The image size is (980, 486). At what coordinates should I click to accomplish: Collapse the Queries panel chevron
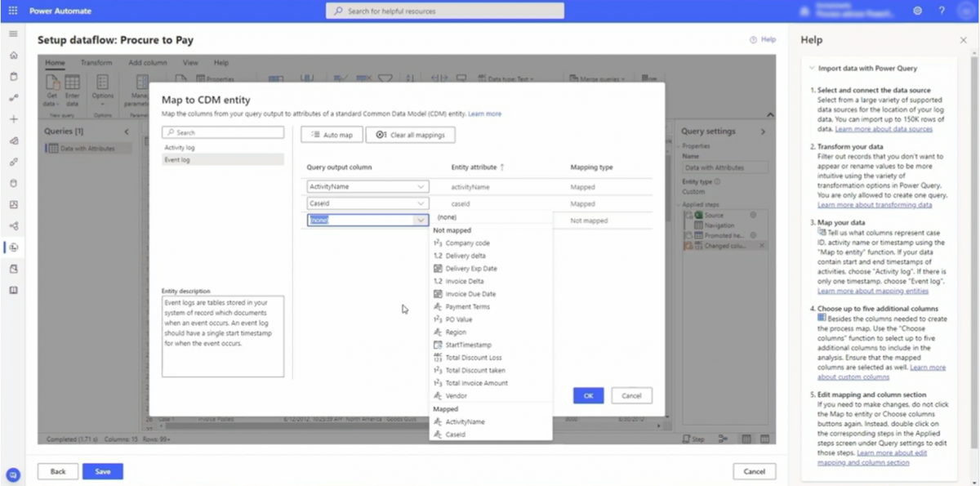pyautogui.click(x=127, y=131)
